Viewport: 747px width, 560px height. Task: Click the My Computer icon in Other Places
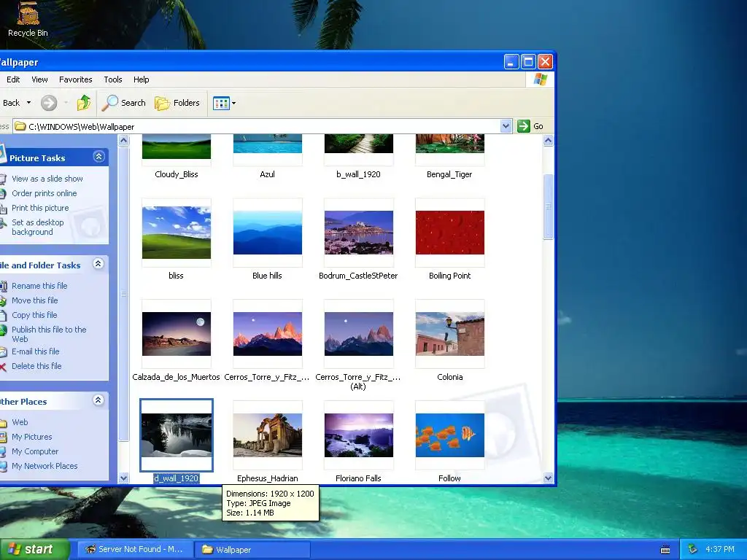[x=4, y=451]
